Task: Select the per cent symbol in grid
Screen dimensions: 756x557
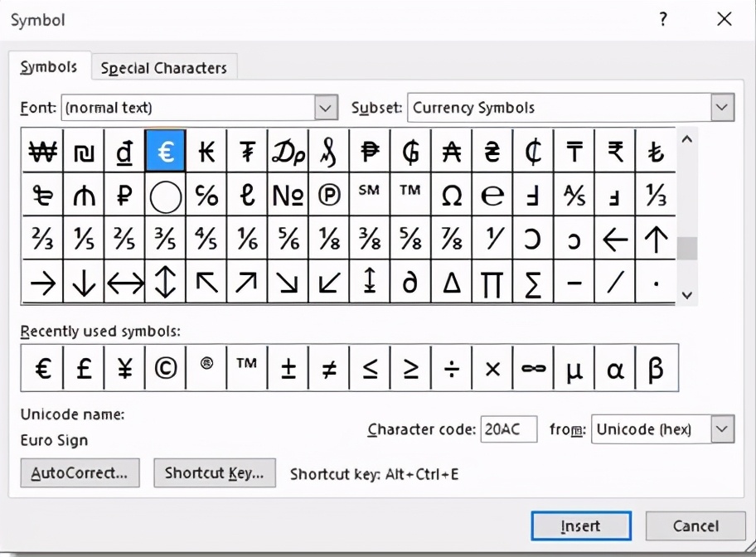Action: pos(206,195)
